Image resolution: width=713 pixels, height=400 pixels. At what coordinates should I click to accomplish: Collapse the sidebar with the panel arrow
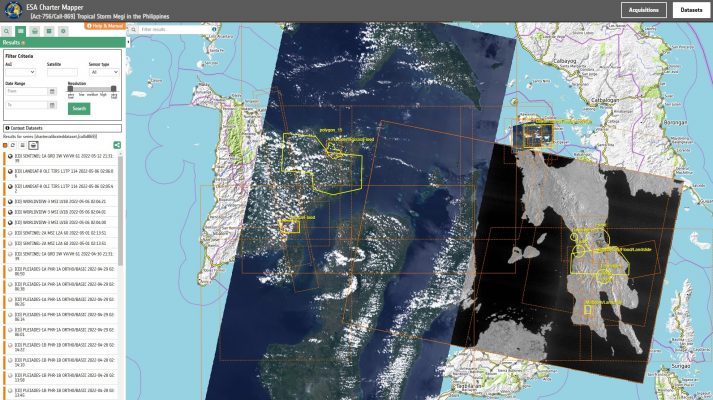[128, 42]
